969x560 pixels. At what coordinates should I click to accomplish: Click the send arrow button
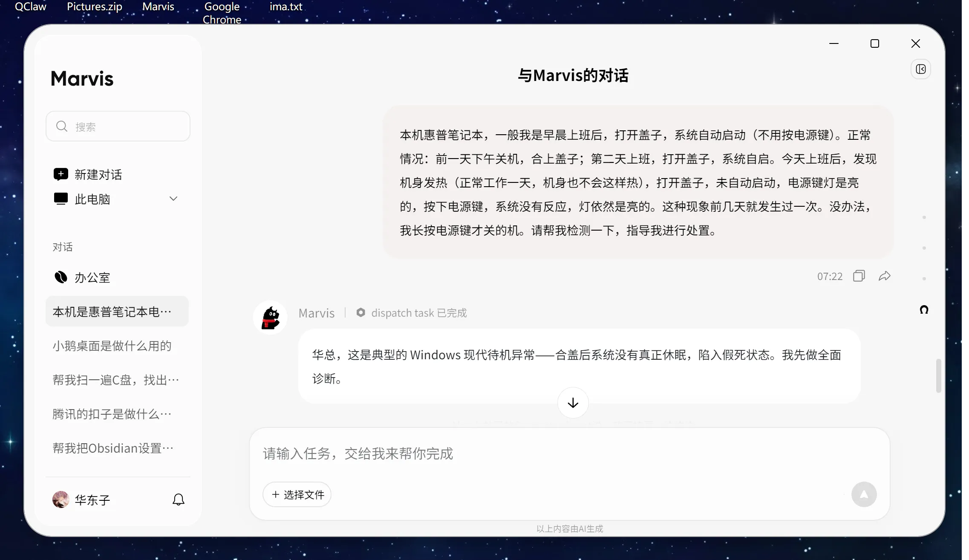864,494
